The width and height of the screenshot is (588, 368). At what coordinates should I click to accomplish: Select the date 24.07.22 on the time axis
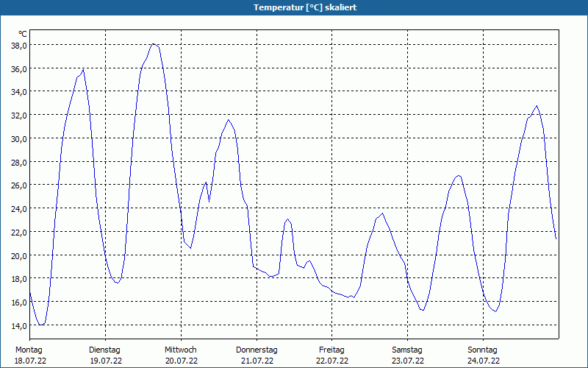[x=482, y=361]
